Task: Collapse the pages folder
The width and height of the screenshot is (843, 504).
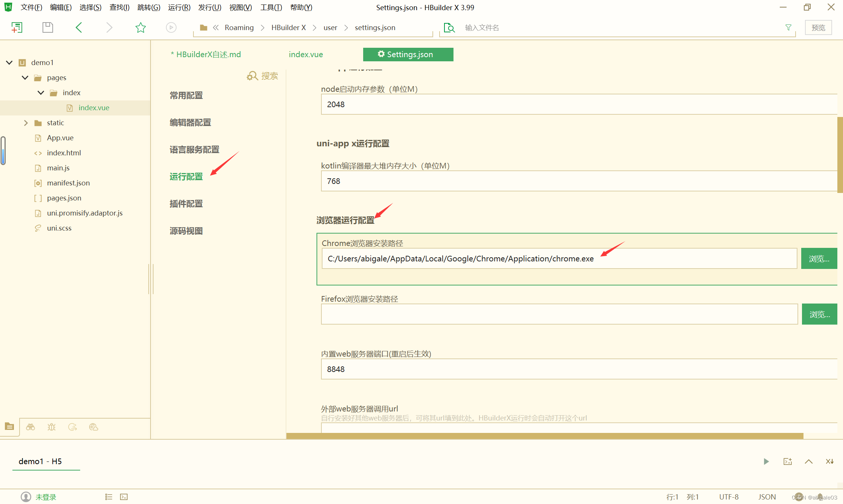Action: click(x=25, y=77)
